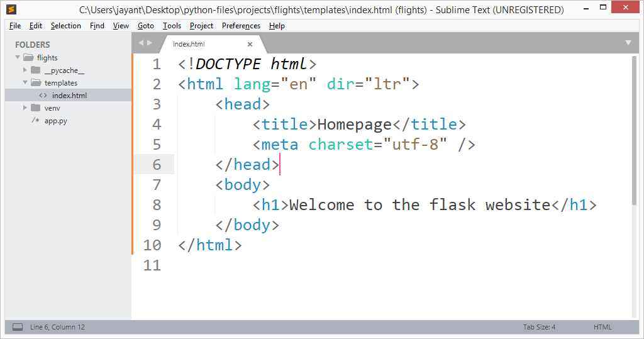644x339 pixels.
Task: Click the Sublime Text logo in title bar
Action: pos(11,9)
